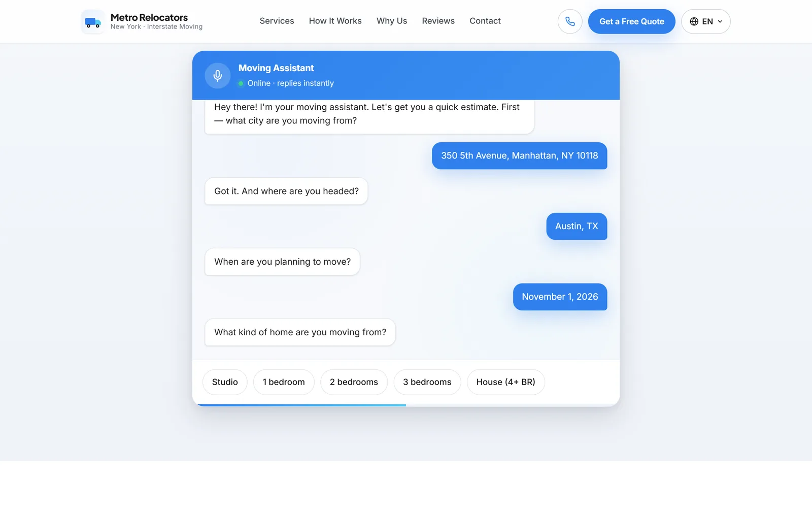Go to How It Works
Screen dimensions: 812x508
335,21
